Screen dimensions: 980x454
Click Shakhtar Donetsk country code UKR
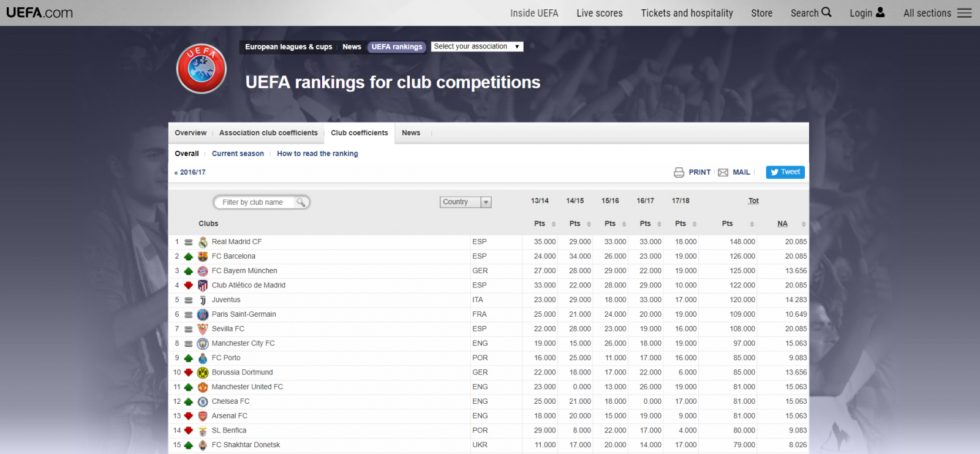point(480,445)
